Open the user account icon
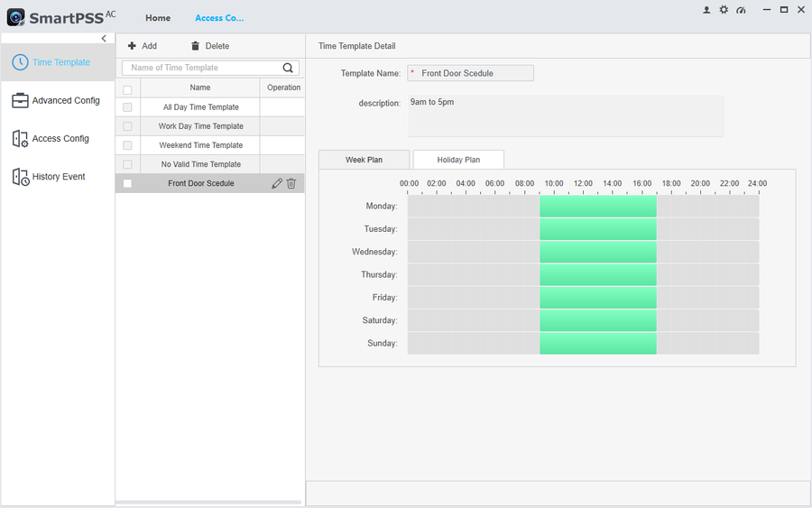Image resolution: width=812 pixels, height=508 pixels. click(706, 10)
